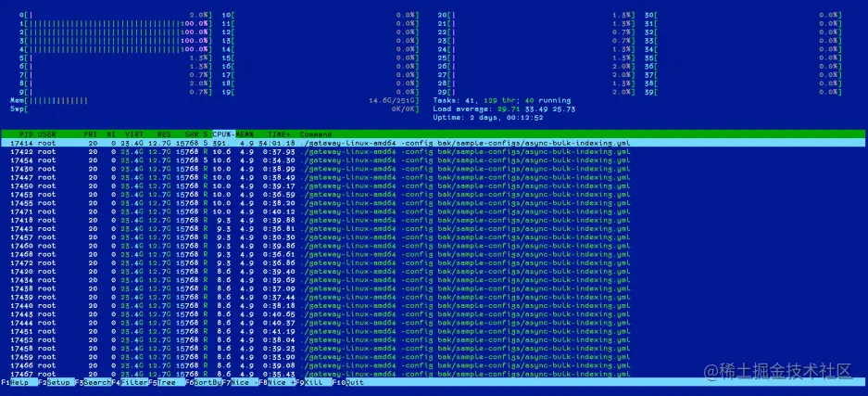
Task: Click the Swp meter showing 0K/0K
Action: 215,109
